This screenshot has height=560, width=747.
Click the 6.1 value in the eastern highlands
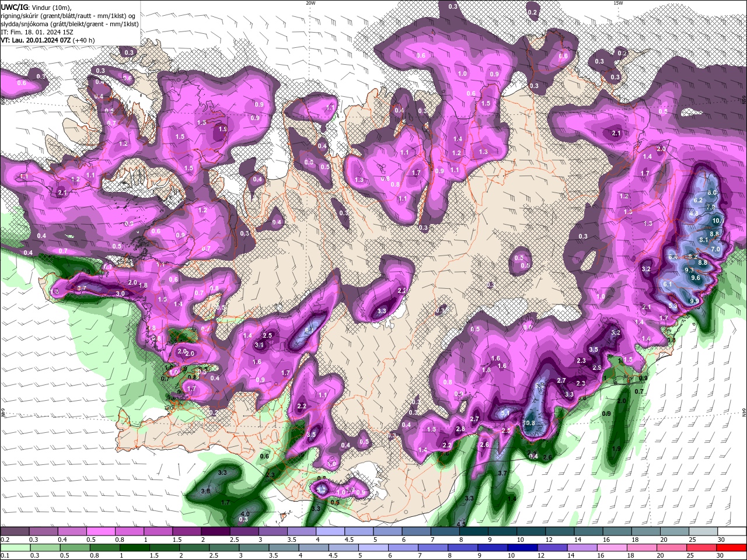pos(668,284)
